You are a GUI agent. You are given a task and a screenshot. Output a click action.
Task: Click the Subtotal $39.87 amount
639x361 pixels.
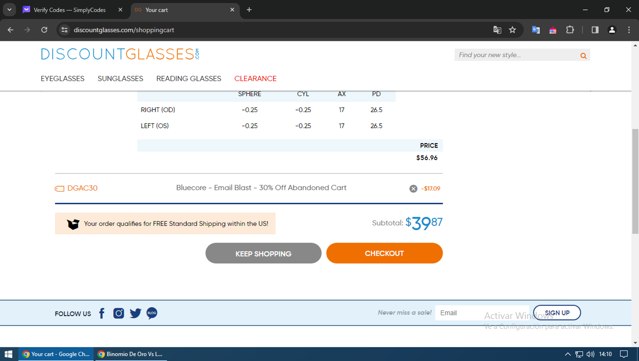click(x=424, y=223)
